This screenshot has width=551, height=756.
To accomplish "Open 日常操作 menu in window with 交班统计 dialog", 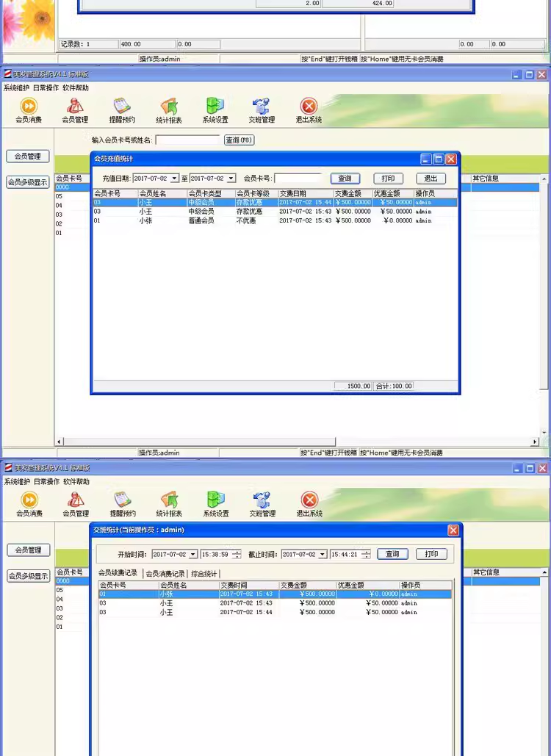I will tap(47, 482).
